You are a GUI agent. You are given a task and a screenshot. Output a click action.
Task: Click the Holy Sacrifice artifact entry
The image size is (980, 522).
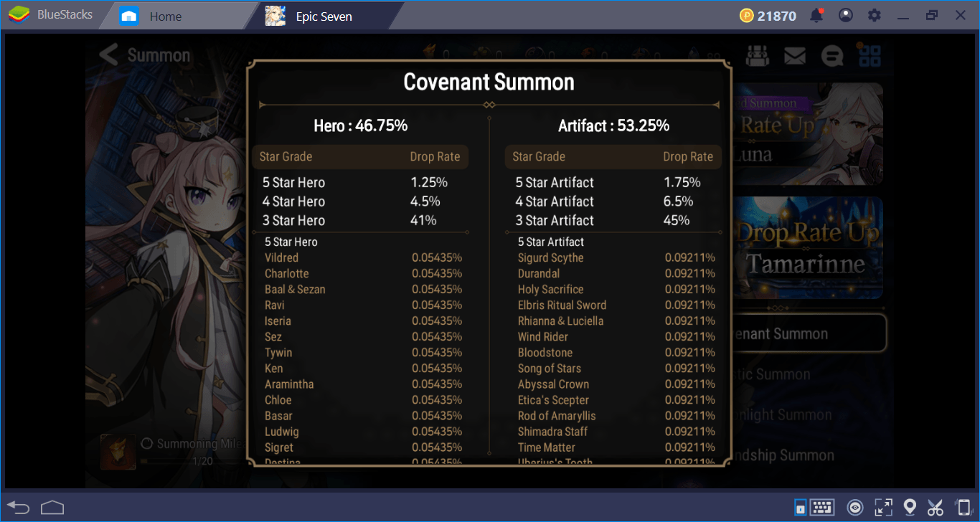616,289
